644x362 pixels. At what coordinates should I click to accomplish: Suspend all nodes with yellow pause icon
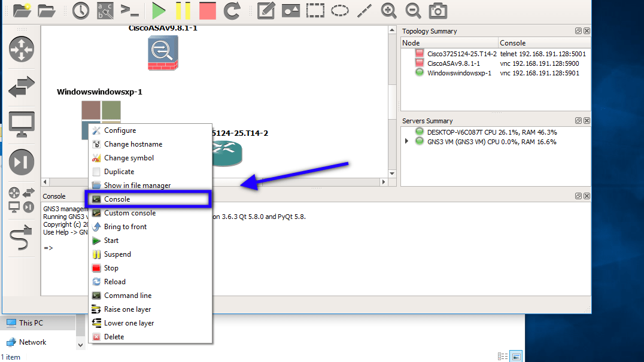coord(183,11)
